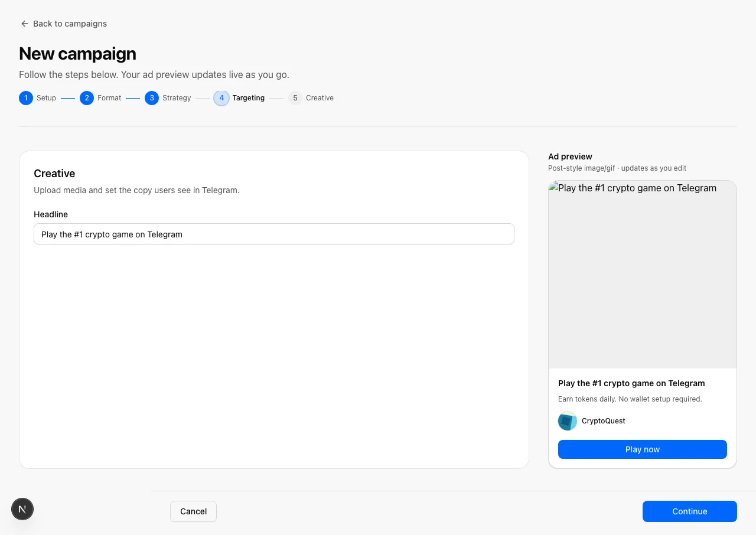Click 'Earn tokens daily' preview description
This screenshot has width=756, height=535.
[x=630, y=399]
